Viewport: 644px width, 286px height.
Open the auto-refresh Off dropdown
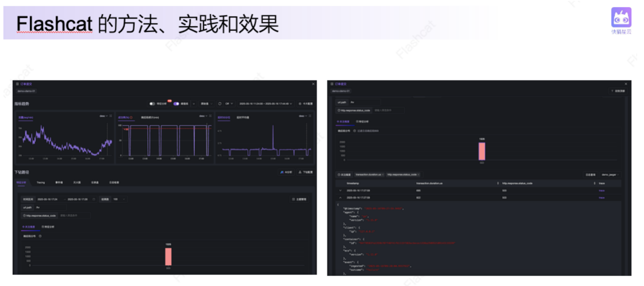click(x=229, y=104)
